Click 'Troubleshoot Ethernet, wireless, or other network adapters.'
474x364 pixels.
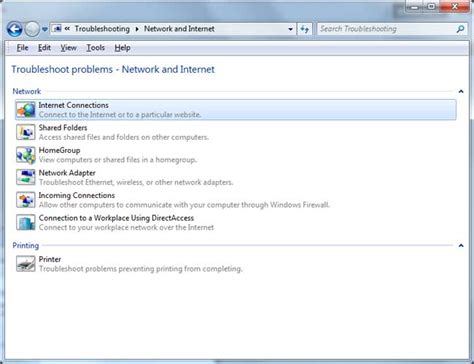pos(136,182)
